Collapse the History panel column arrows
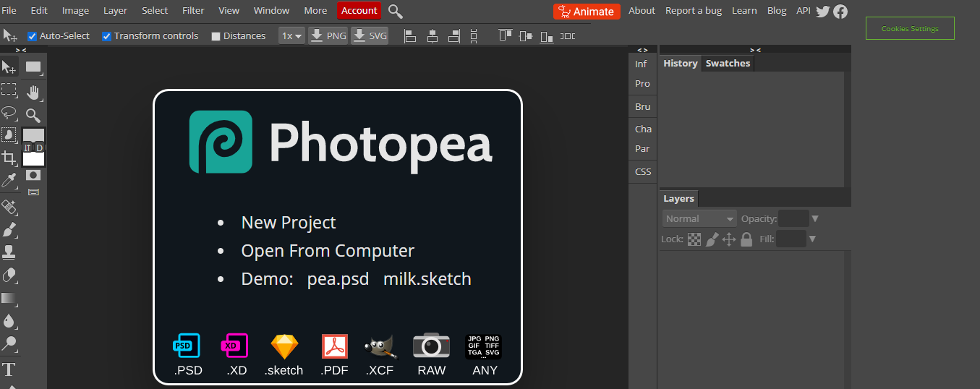 click(755, 49)
